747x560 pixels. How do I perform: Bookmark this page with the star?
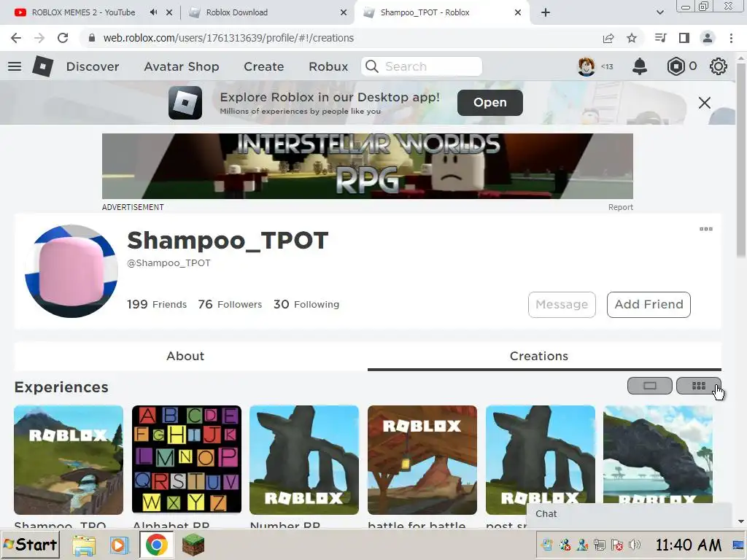point(632,38)
